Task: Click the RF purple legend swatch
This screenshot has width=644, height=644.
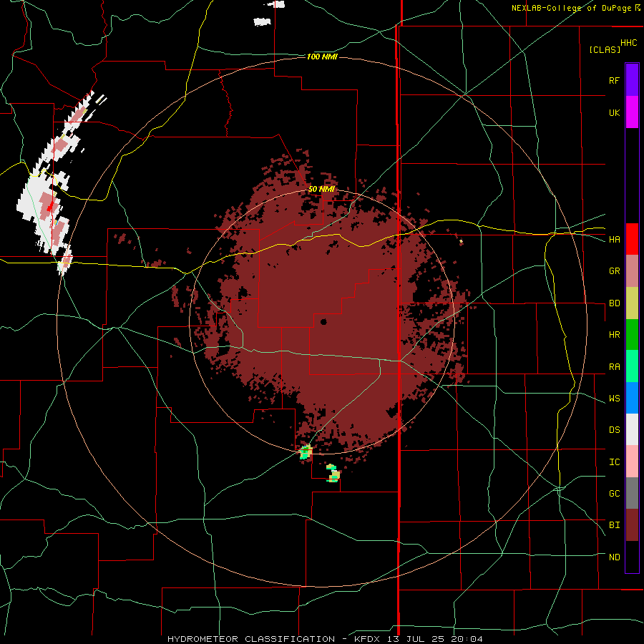Action: [632, 80]
